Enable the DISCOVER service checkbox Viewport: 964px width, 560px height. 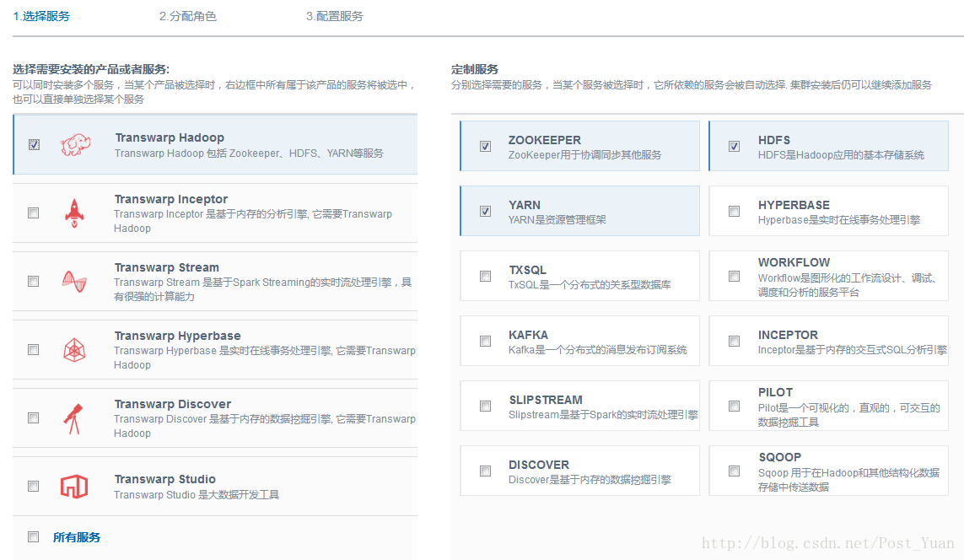coord(485,471)
